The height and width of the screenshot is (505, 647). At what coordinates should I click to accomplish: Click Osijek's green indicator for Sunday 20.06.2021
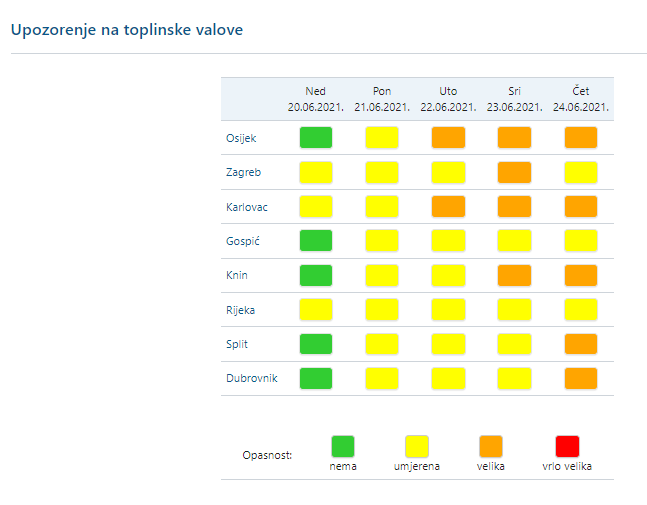[x=316, y=138]
